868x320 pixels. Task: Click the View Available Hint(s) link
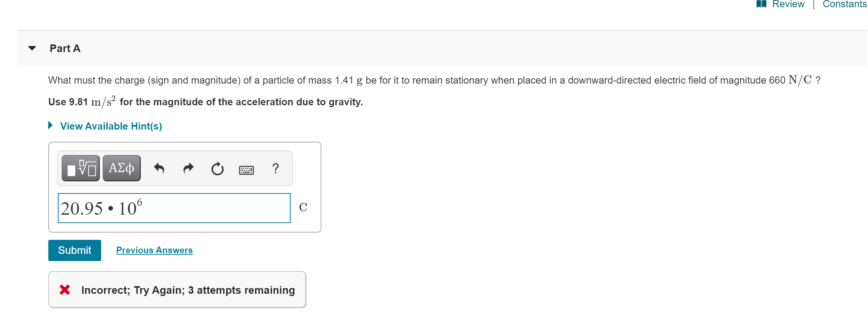tap(111, 126)
